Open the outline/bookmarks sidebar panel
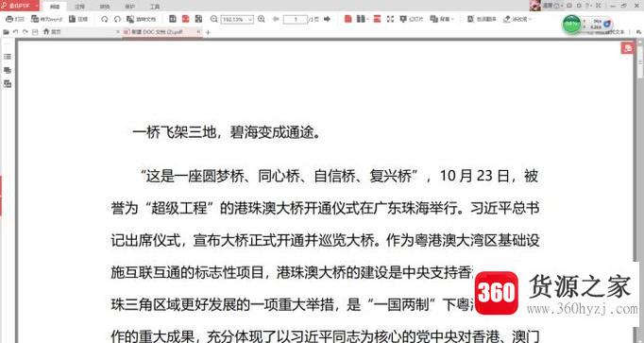The width and height of the screenshot is (644, 343). coord(8,57)
